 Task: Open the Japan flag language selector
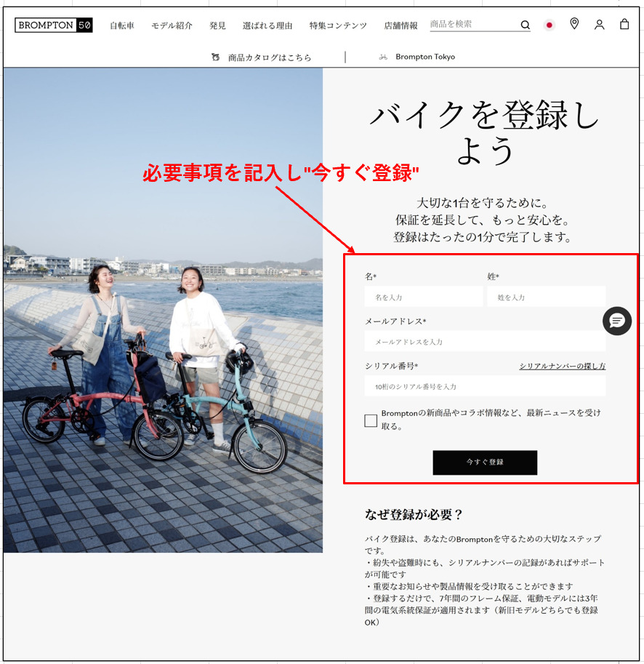coord(550,24)
